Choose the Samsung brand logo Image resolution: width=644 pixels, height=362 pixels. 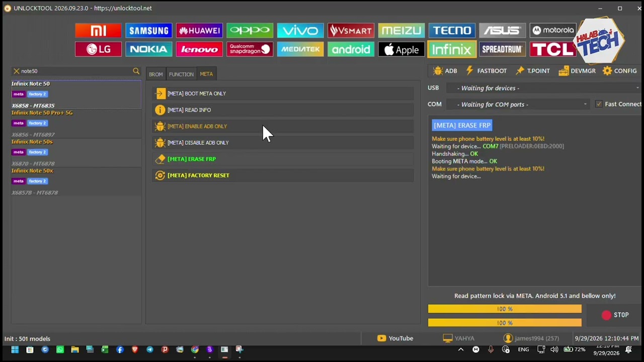point(148,31)
